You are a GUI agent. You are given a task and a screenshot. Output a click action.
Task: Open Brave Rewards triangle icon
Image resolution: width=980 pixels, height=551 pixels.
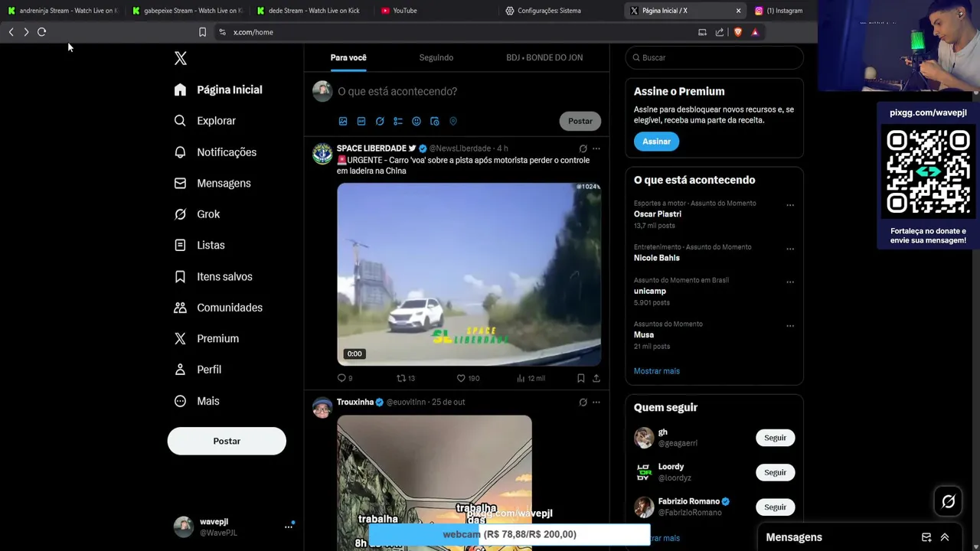[x=755, y=32]
